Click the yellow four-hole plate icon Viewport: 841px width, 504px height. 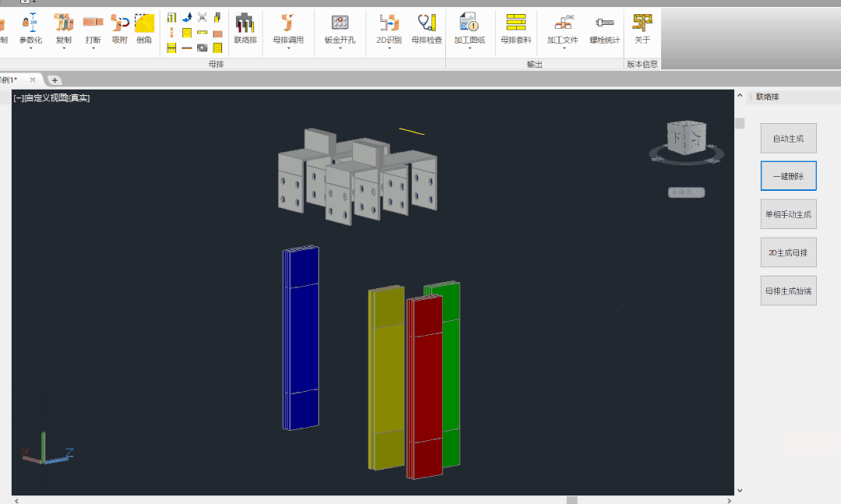[171, 48]
